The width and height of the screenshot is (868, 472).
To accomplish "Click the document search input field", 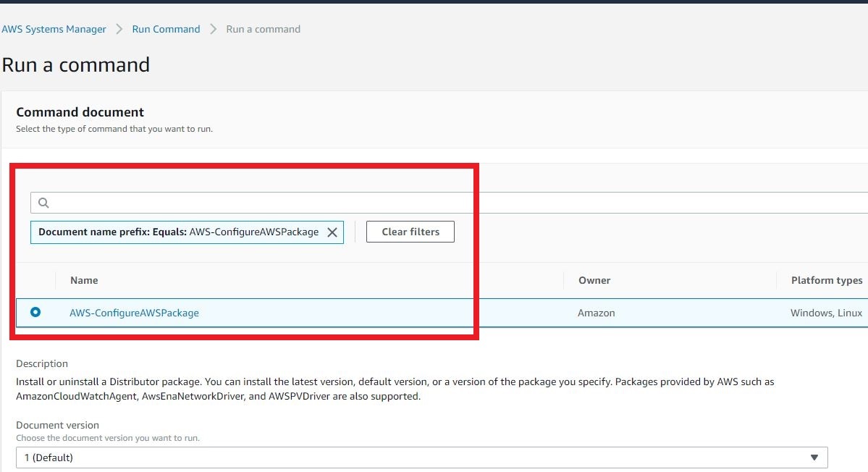I will pos(449,203).
